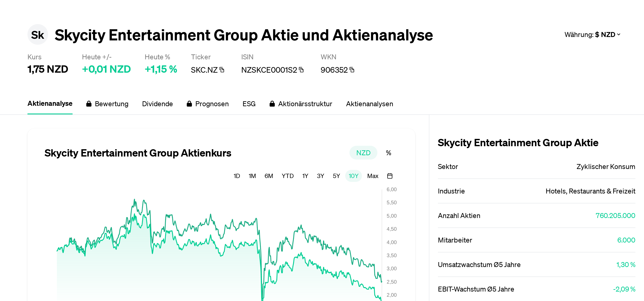Open the Prognosen tab
644x301 pixels.
pos(208,104)
